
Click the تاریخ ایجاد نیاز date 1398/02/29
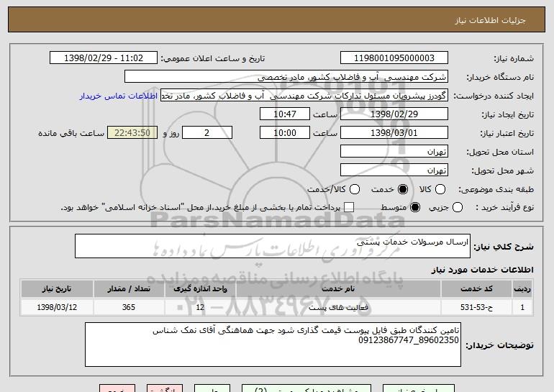pyautogui.click(x=394, y=114)
